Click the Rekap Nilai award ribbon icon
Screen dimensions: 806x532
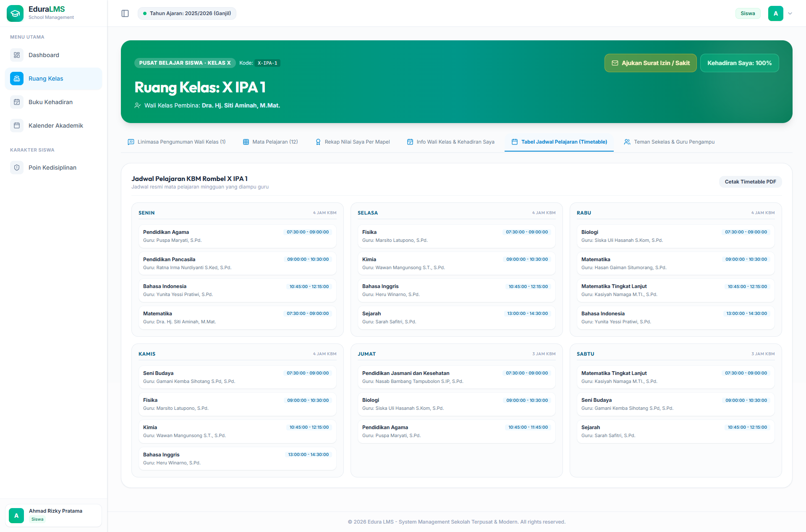[x=318, y=142]
